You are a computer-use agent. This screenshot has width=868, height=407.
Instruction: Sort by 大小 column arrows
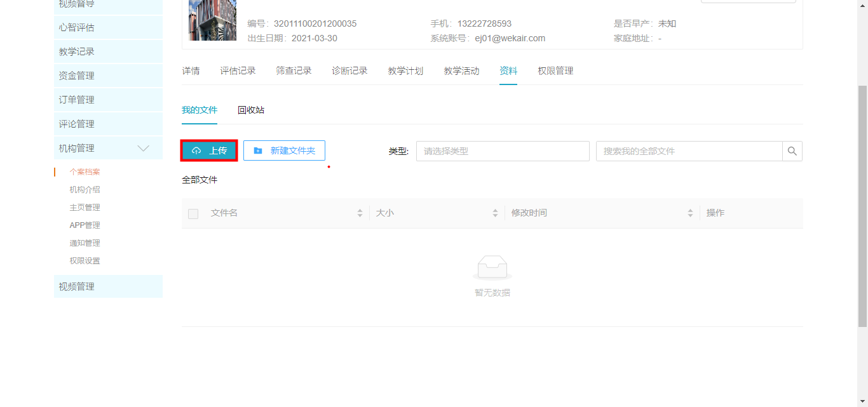coord(495,213)
